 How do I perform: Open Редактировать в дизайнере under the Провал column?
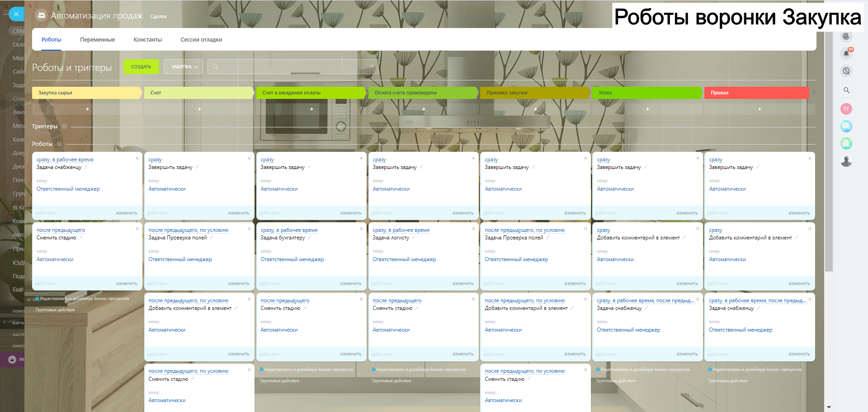click(757, 370)
